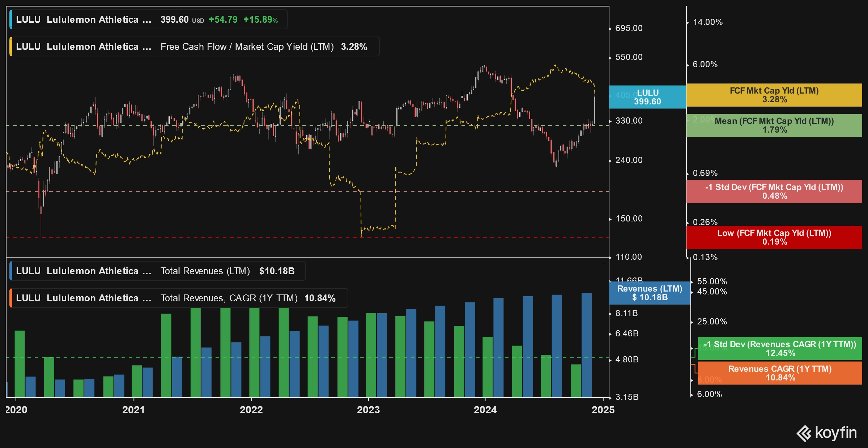Click the 3.15B revenue axis value
Image resolution: width=868 pixels, height=448 pixels.
[627, 397]
